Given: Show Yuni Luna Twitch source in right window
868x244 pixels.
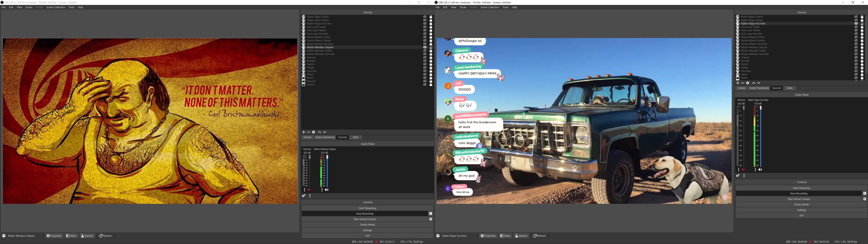Looking at the screenshot, I should coord(856,27).
